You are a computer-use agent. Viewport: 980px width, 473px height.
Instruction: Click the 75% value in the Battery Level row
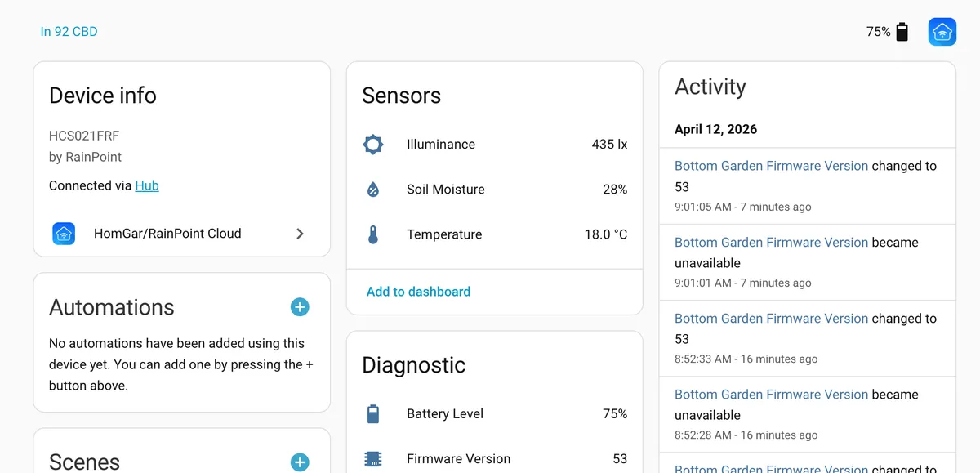[x=615, y=414]
